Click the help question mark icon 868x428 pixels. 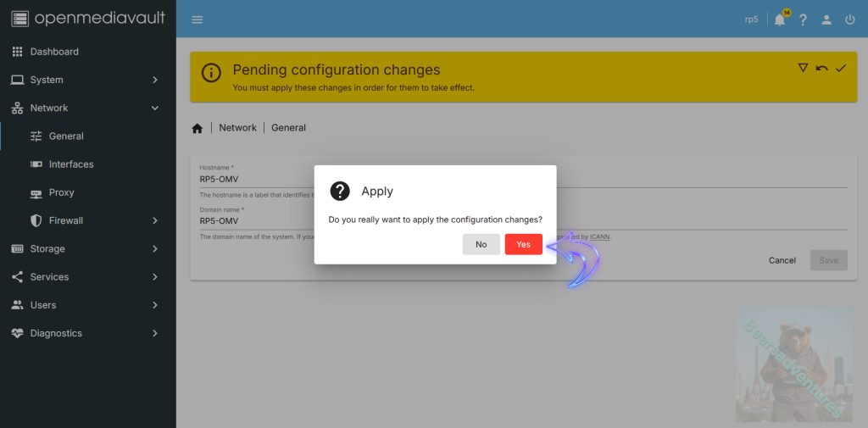pyautogui.click(x=803, y=19)
